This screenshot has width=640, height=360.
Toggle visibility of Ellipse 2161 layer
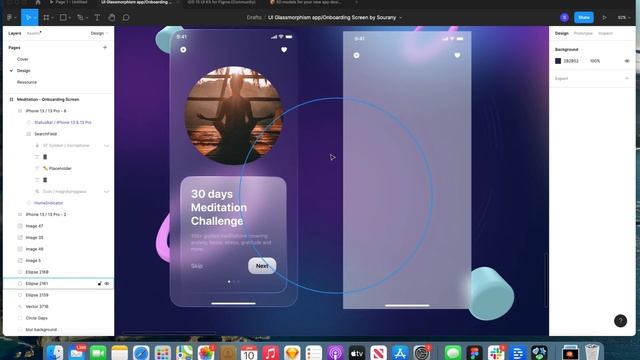pos(107,283)
